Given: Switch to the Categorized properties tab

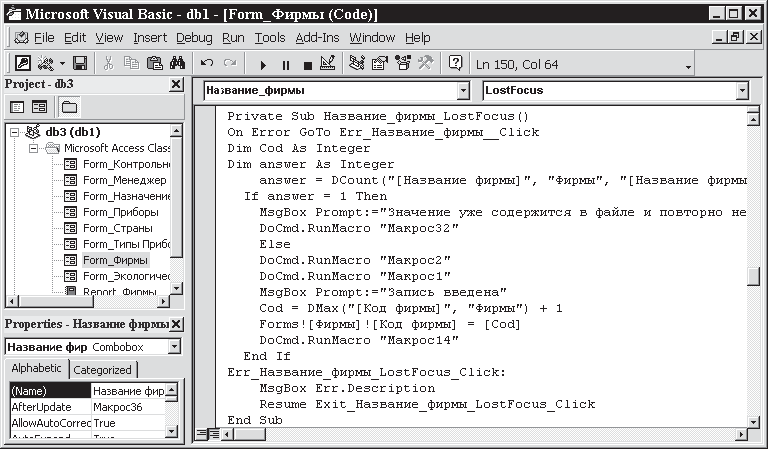Looking at the screenshot, I should (104, 369).
